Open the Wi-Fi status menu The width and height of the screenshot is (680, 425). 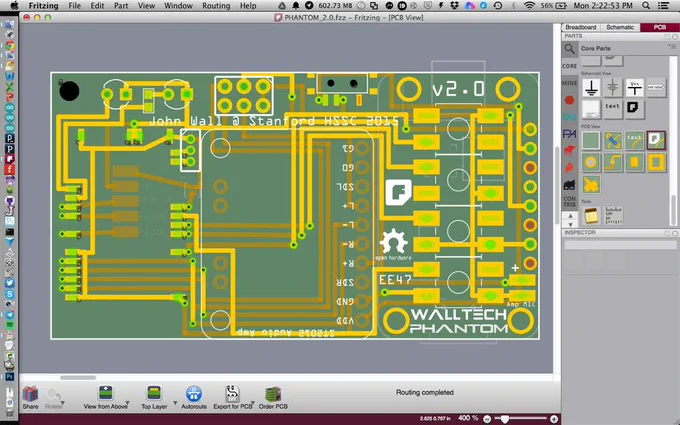coord(529,6)
